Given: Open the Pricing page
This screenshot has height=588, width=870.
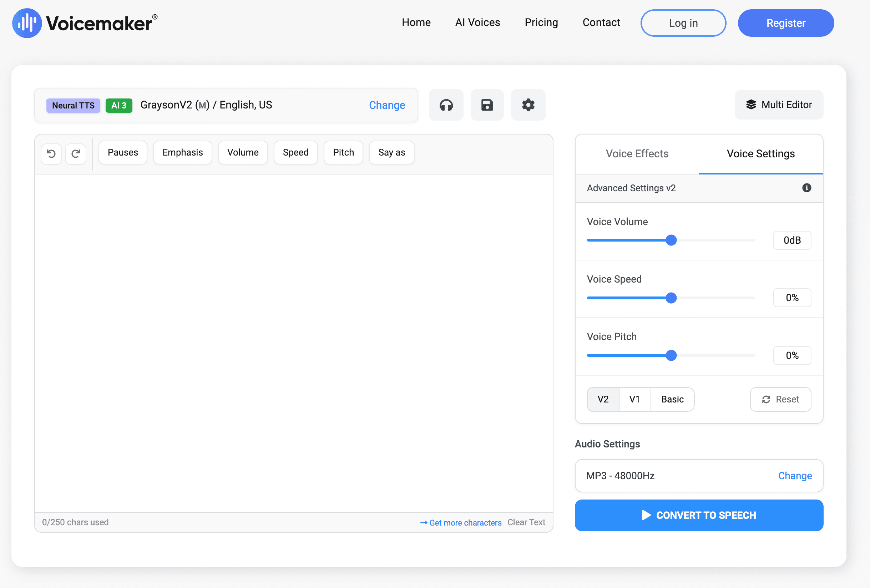Looking at the screenshot, I should (541, 22).
